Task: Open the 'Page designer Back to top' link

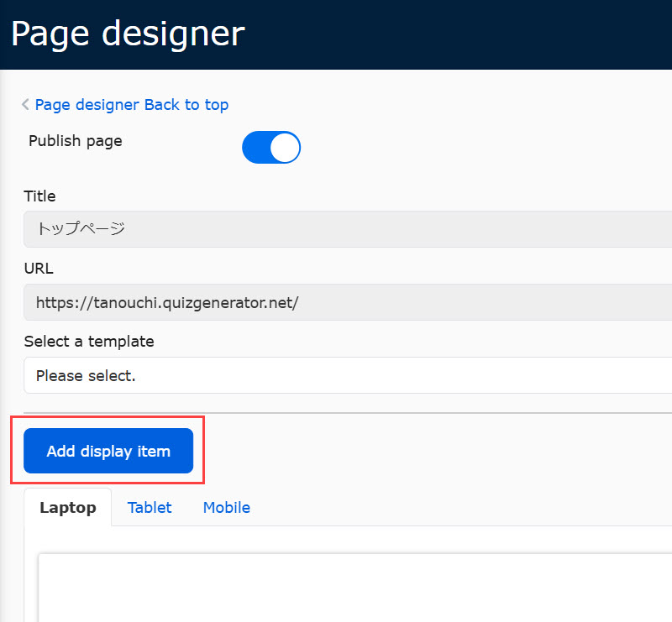Action: 132,105
